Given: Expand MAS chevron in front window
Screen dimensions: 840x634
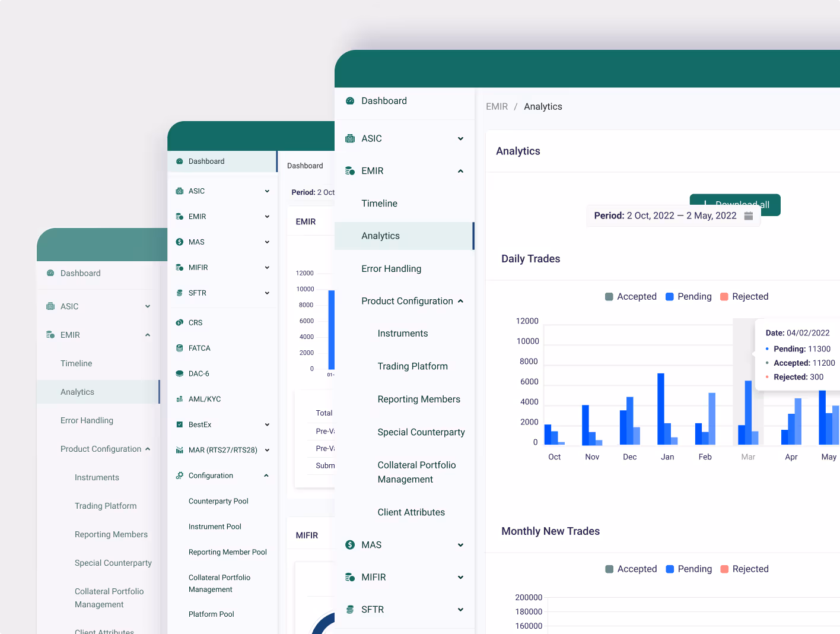Looking at the screenshot, I should coord(460,546).
